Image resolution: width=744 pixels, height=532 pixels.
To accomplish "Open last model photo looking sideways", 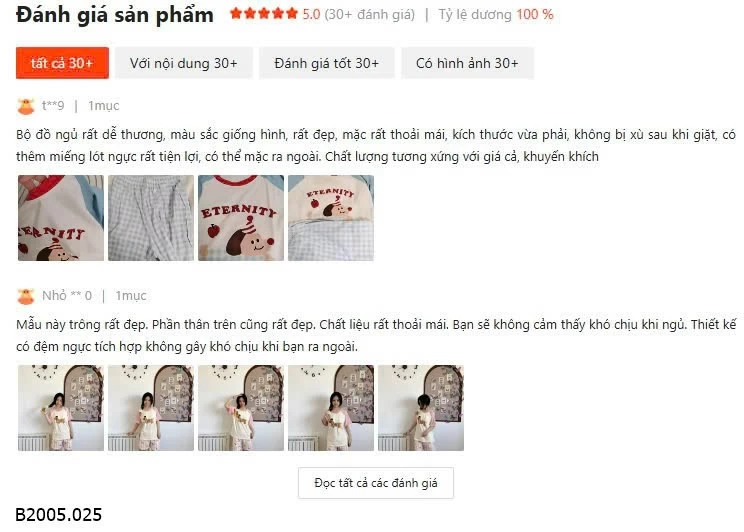I will (x=421, y=408).
